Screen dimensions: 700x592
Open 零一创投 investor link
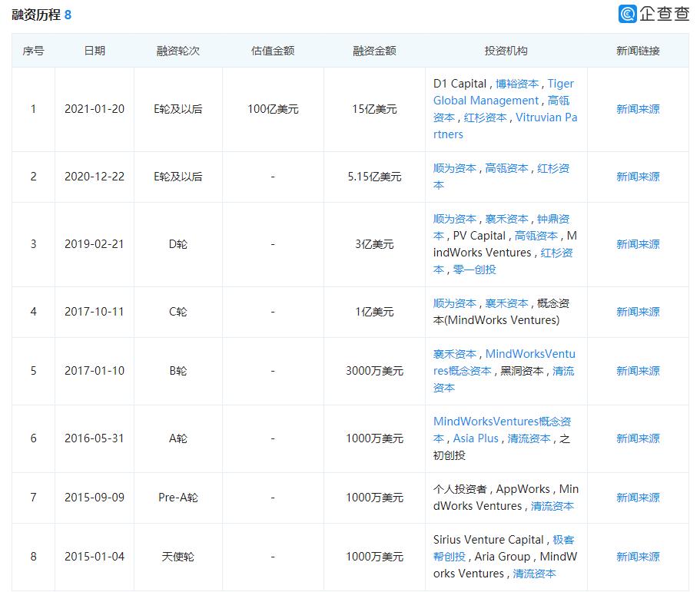(x=475, y=270)
